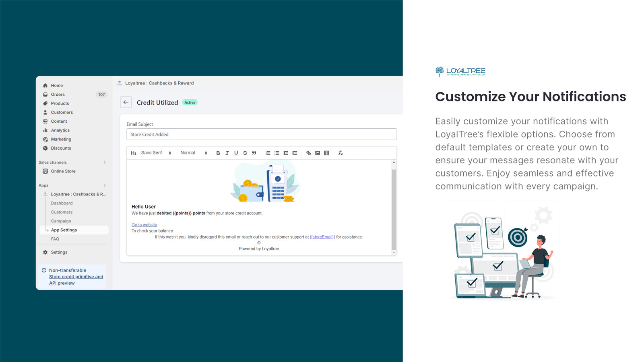Image resolution: width=644 pixels, height=362 pixels.
Task: Click the Loyaltree app icon in header
Action: (x=120, y=83)
